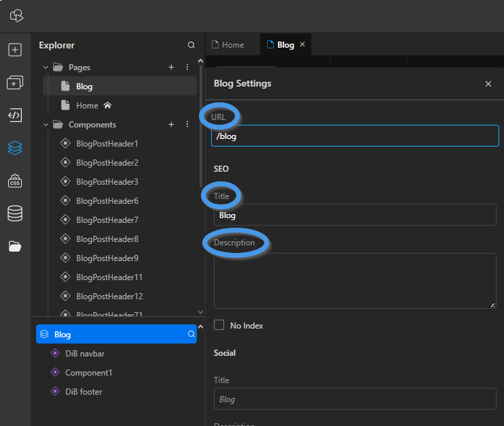Click the home icon beside Home page
Screen dimensions: 504x426
(x=108, y=105)
